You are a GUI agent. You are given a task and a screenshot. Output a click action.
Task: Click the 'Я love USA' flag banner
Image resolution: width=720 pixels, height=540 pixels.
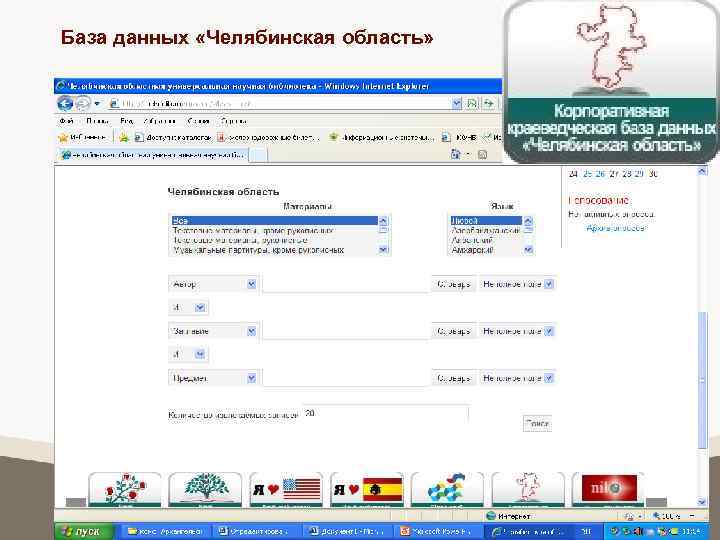coord(286,489)
